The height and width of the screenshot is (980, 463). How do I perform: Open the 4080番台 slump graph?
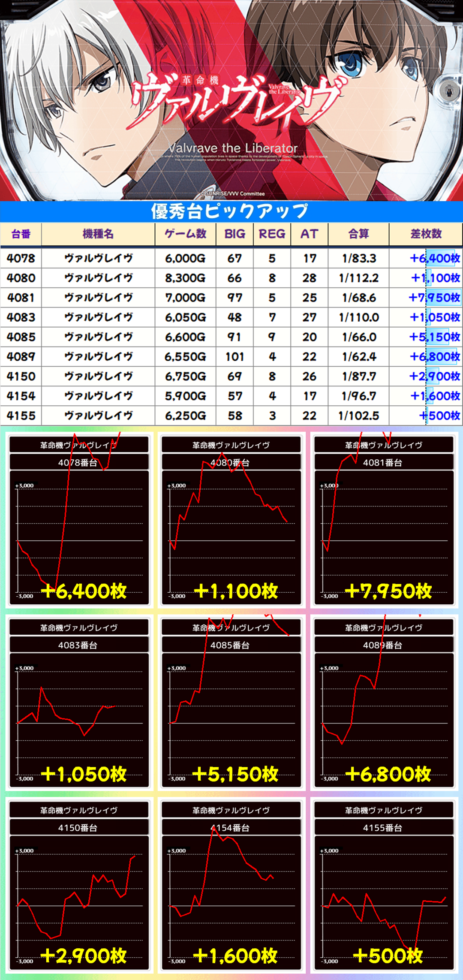click(x=231, y=520)
